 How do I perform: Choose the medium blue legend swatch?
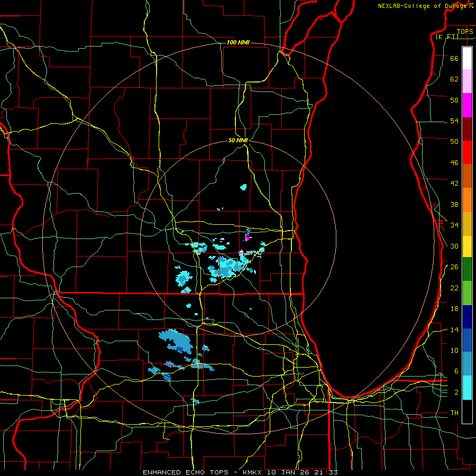pyautogui.click(x=467, y=340)
